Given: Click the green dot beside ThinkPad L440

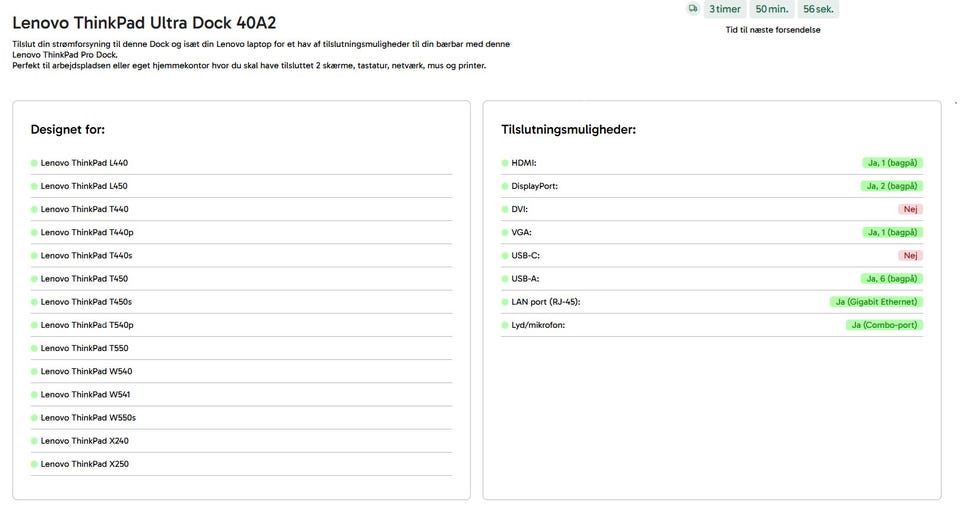Looking at the screenshot, I should [x=34, y=163].
